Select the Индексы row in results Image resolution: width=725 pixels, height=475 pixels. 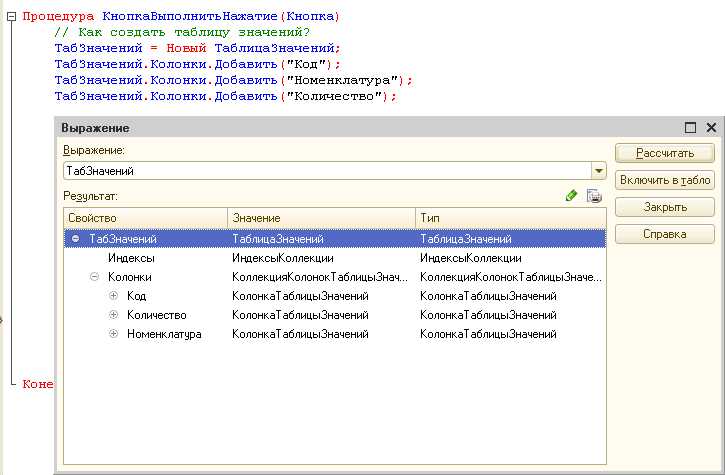click(x=335, y=258)
